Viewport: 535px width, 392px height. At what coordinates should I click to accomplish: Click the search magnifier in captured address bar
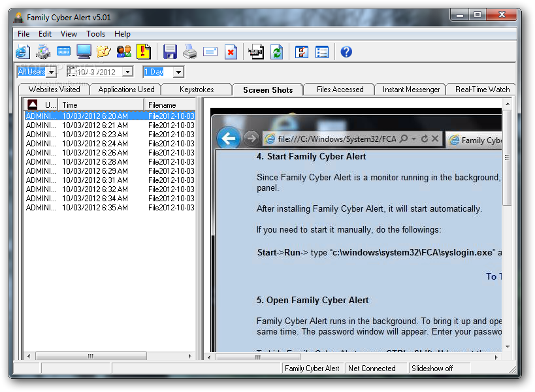coord(404,139)
